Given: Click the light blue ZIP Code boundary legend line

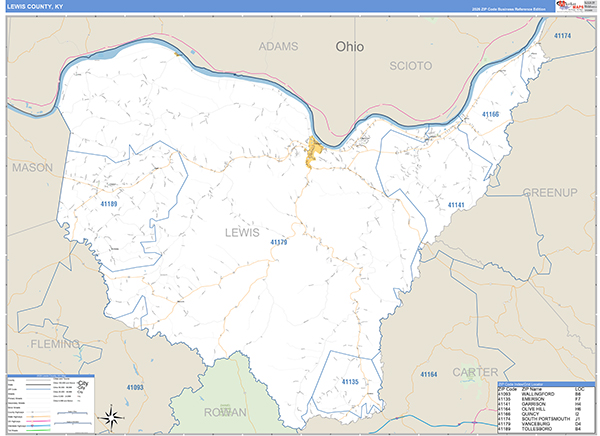Looking at the screenshot, I should tap(38, 389).
